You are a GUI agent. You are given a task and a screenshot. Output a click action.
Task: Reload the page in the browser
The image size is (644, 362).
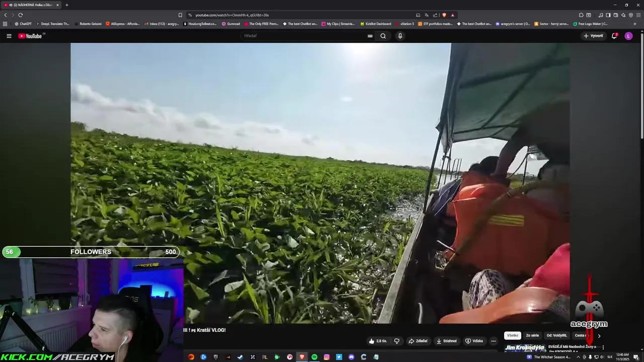[x=21, y=15]
